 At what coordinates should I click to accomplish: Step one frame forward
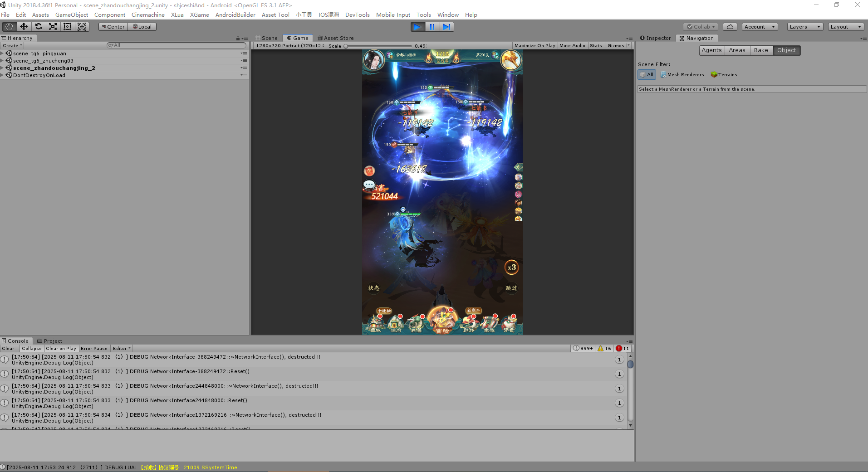(x=446, y=27)
